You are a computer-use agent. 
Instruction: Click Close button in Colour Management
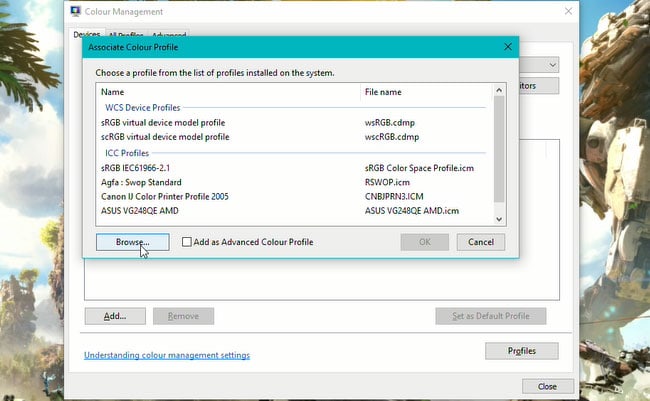pos(547,386)
